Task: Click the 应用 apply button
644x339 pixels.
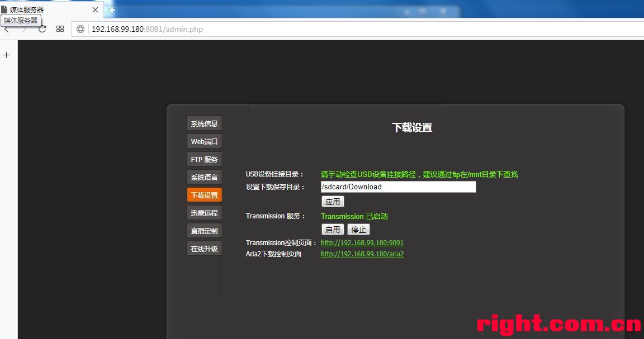Action: pos(333,202)
